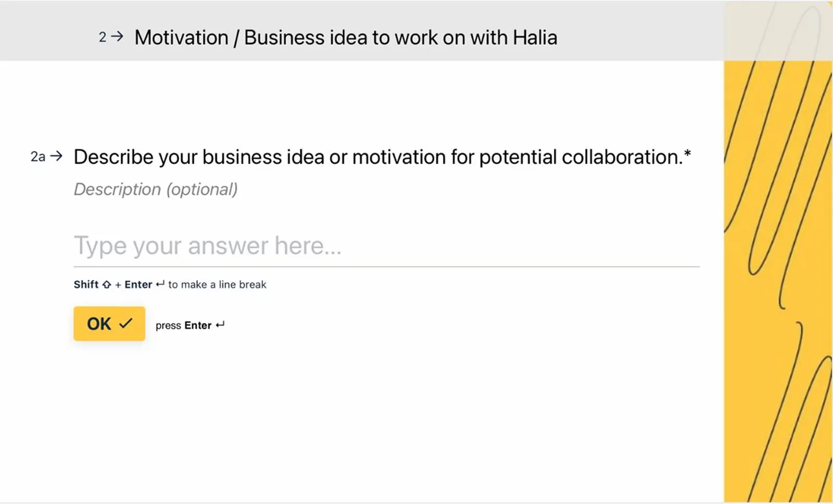The image size is (833, 504).
Task: Click the yellow decorative sidebar artwork
Action: 778,260
